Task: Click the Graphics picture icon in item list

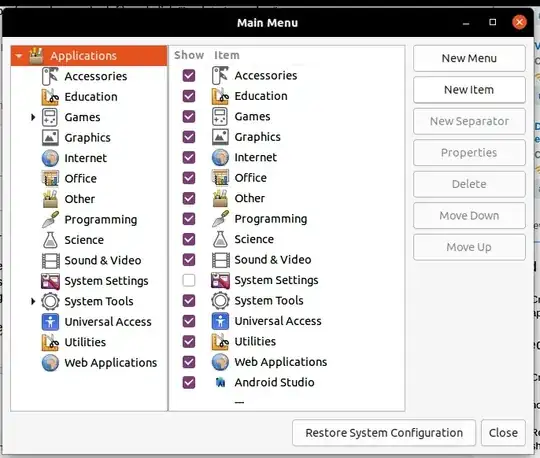Action: point(220,137)
